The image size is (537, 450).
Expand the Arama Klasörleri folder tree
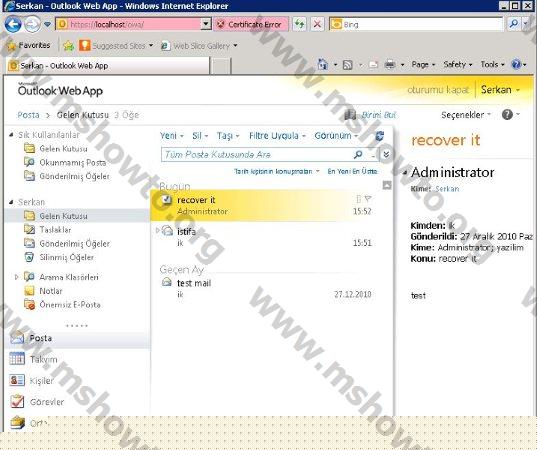click(16, 277)
